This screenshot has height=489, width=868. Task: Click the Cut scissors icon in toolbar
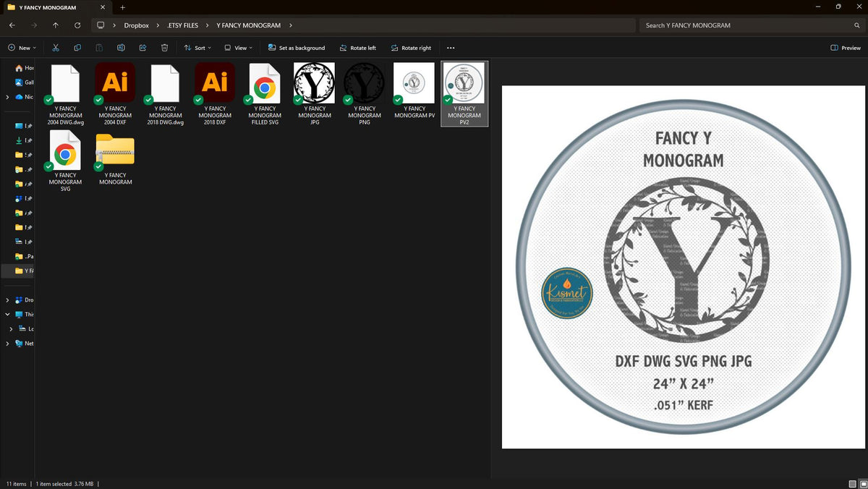(x=55, y=48)
